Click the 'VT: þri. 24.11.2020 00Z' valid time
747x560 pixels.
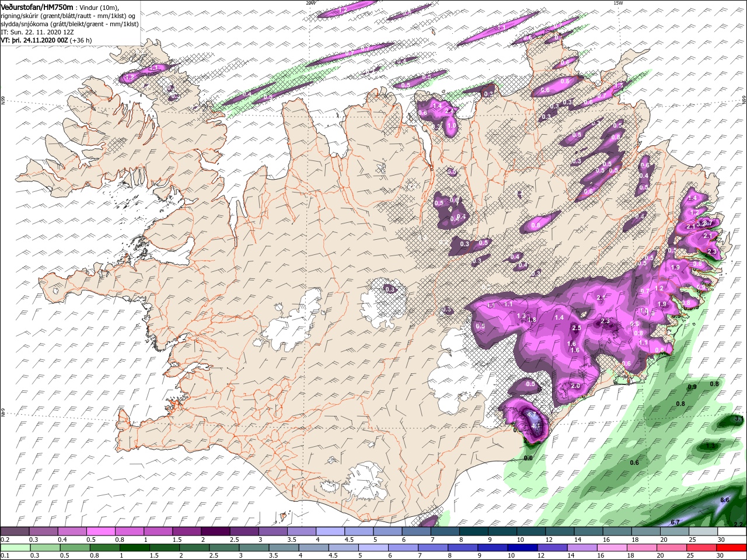coord(34,40)
